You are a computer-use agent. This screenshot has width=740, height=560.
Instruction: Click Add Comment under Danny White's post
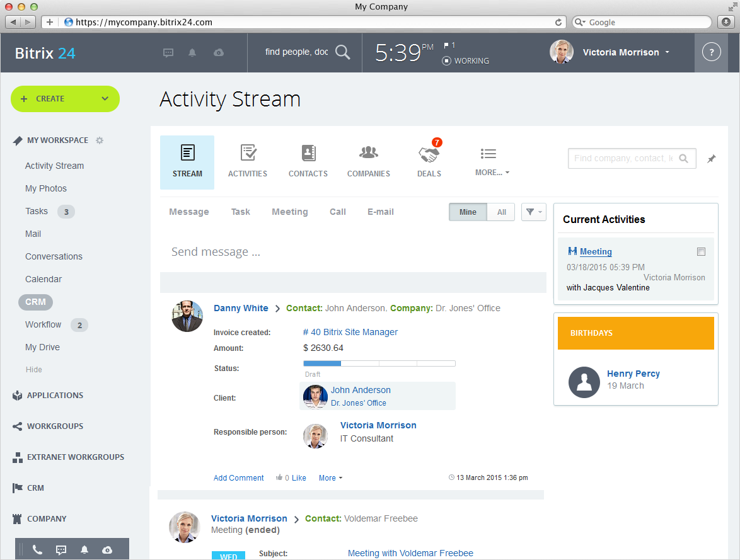[x=238, y=477]
